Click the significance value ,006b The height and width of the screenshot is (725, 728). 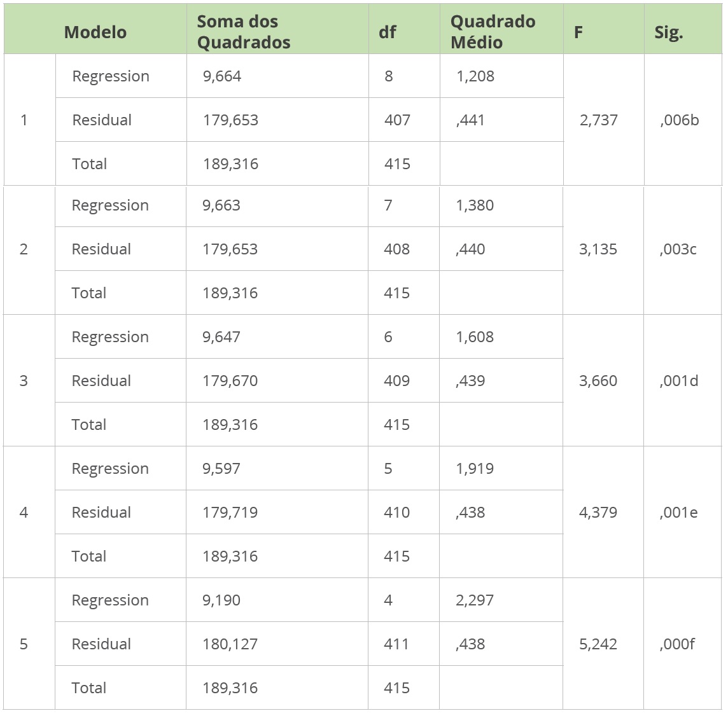click(x=680, y=120)
